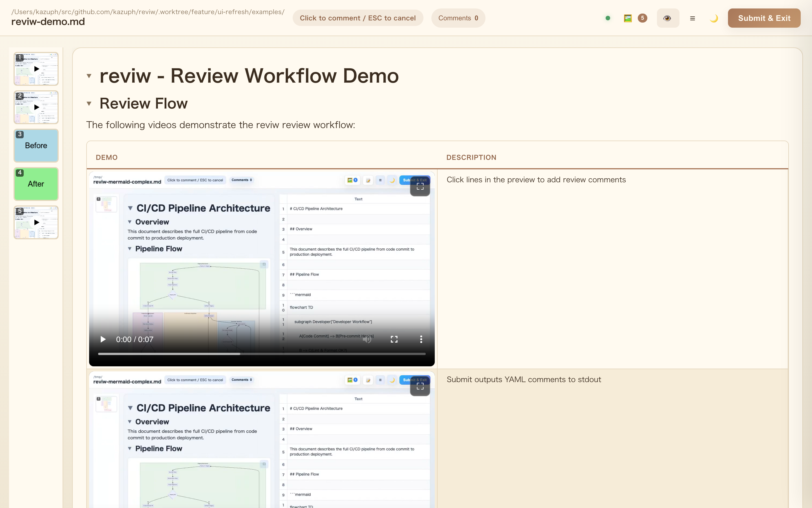The width and height of the screenshot is (812, 508).
Task: Open the green 'After' thumbnail
Action: click(x=36, y=184)
